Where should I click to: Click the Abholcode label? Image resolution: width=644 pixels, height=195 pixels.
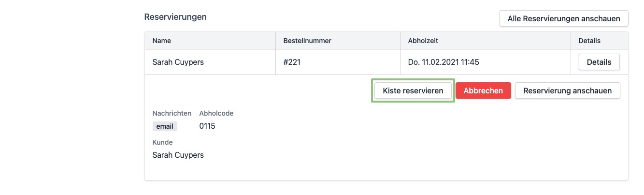coord(216,113)
